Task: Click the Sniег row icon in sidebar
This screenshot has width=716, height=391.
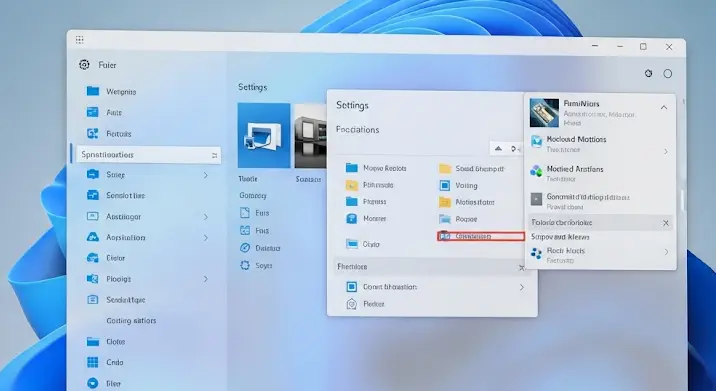Action: tap(93, 174)
